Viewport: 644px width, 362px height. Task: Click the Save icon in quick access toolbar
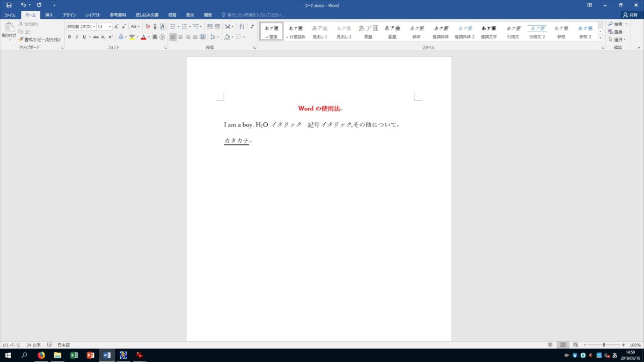pyautogui.click(x=9, y=5)
